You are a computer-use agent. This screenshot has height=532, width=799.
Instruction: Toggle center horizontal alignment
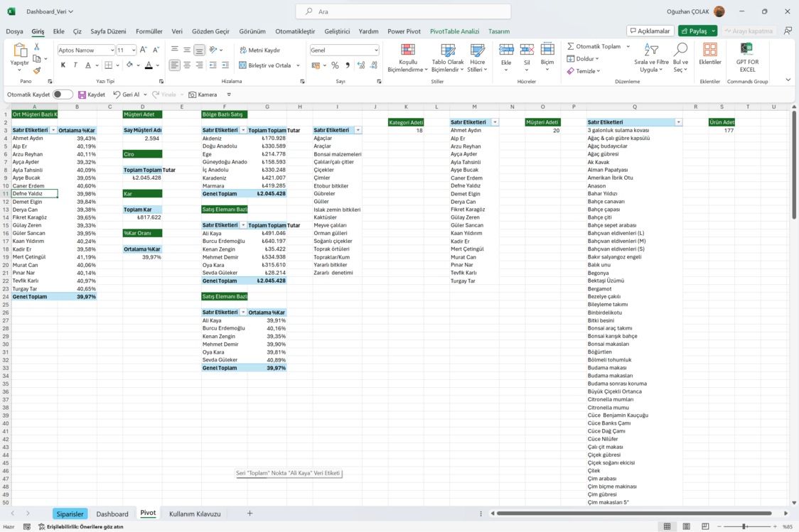[x=187, y=65]
